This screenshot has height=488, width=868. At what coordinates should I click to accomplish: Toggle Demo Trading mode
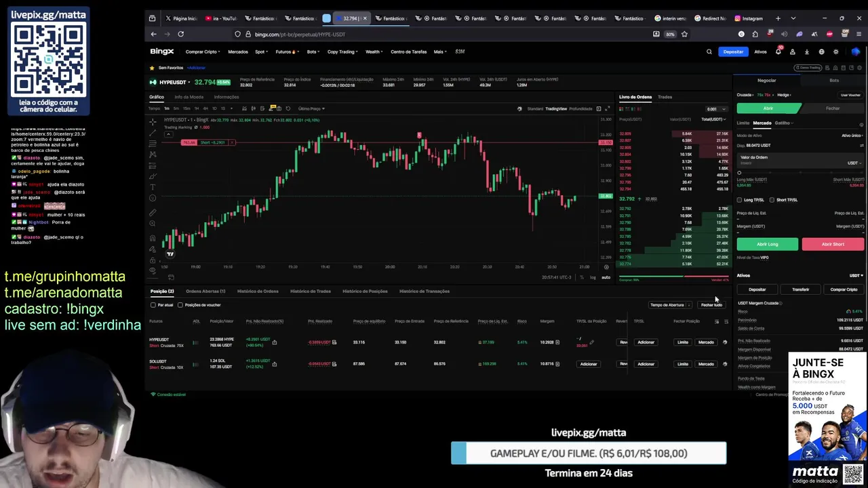(809, 68)
